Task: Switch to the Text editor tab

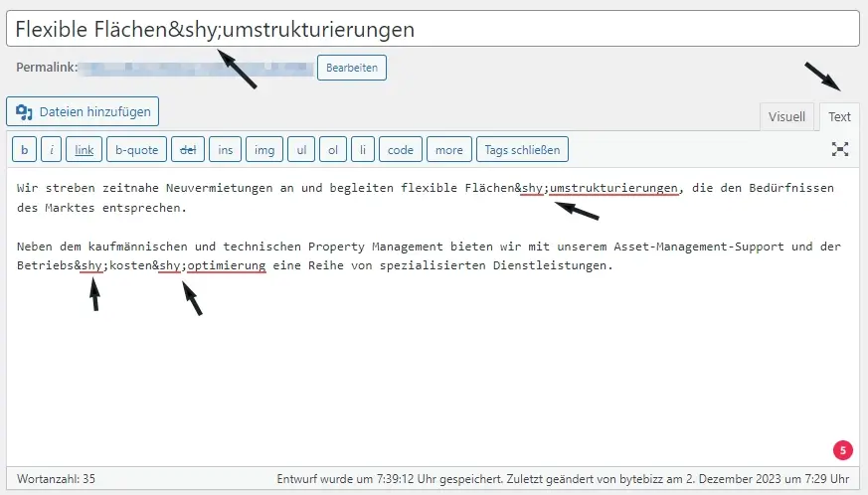Action: (x=839, y=117)
